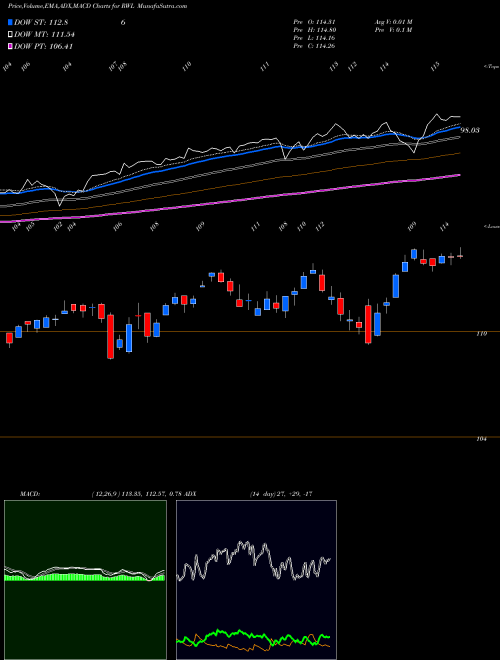Click the '98.03' value beside EMA lines

click(x=470, y=130)
